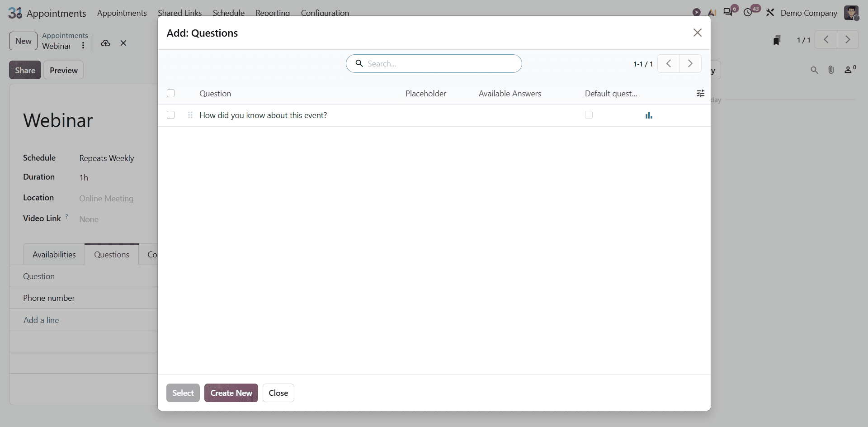Open the Schedule menu
Image resolution: width=868 pixels, height=427 pixels.
pyautogui.click(x=229, y=13)
